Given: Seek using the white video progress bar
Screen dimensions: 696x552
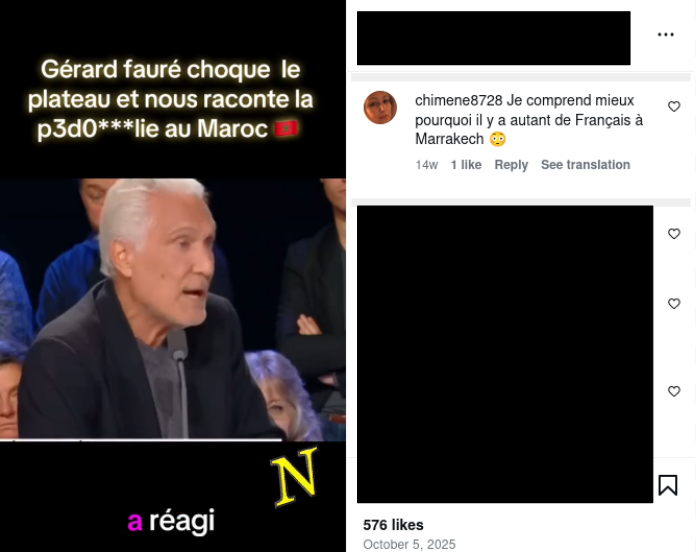Looking at the screenshot, I should 141,440.
